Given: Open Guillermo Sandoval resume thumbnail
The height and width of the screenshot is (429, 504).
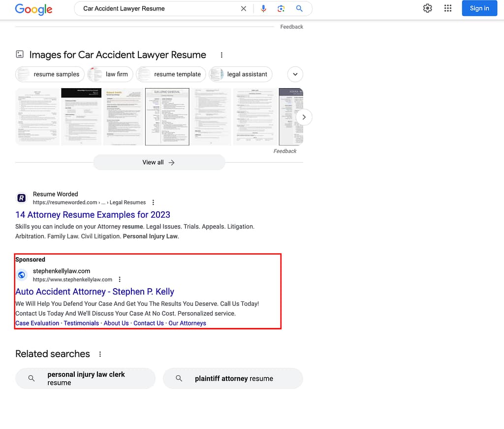Looking at the screenshot, I should (x=167, y=117).
